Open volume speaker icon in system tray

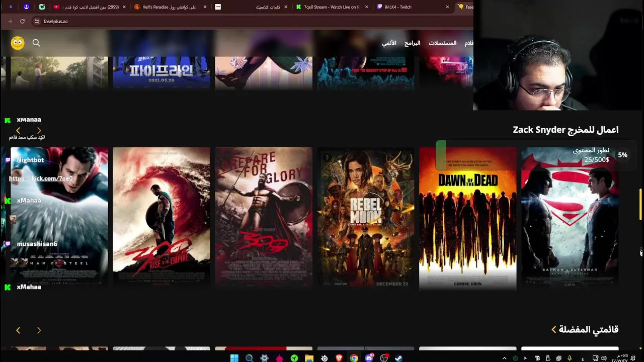point(604,358)
